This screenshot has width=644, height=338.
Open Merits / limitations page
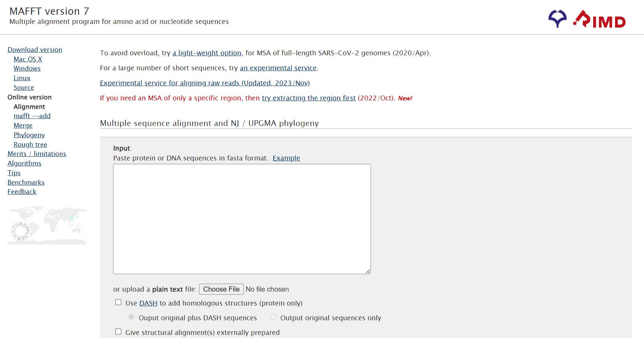coord(37,154)
